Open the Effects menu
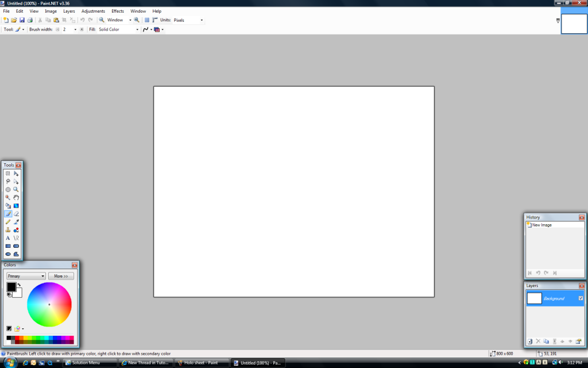Image resolution: width=588 pixels, height=368 pixels. coord(118,11)
